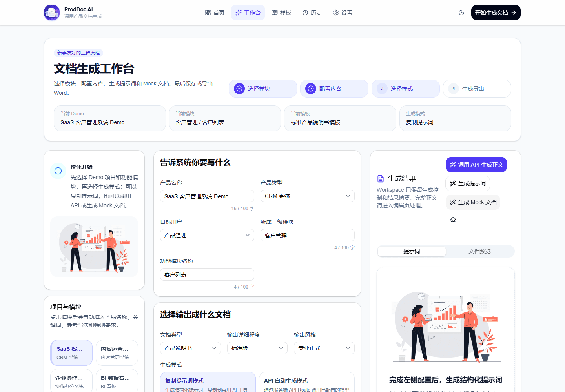Image resolution: width=565 pixels, height=392 pixels.
Task: Switch to the 提示词 tab
Action: 412,251
